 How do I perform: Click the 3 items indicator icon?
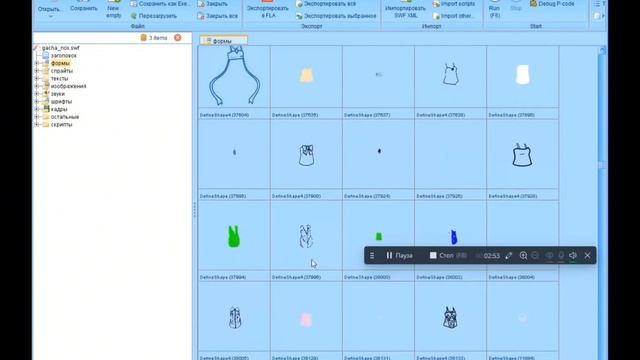[144, 38]
